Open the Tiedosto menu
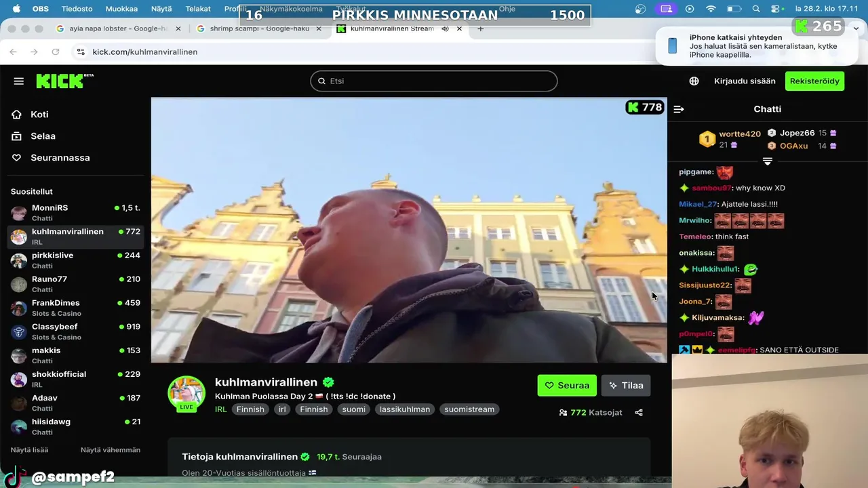This screenshot has width=868, height=488. pos(77,9)
